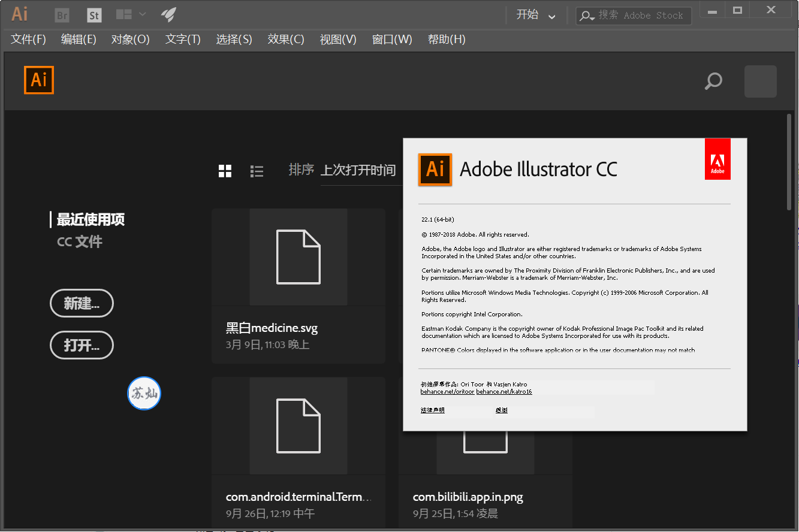Viewport: 799px width, 532px height.
Task: Open the com.android.terminal file thumbnail
Action: [299, 426]
